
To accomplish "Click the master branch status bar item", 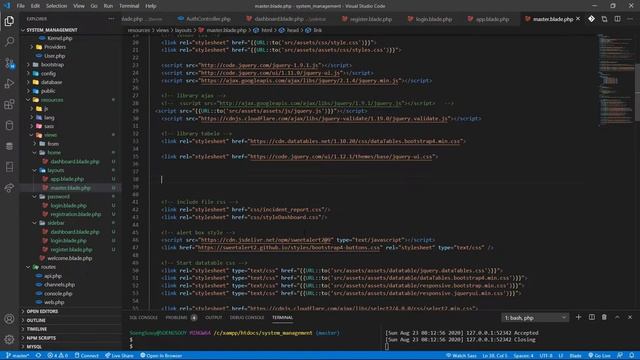I will point(18,356).
